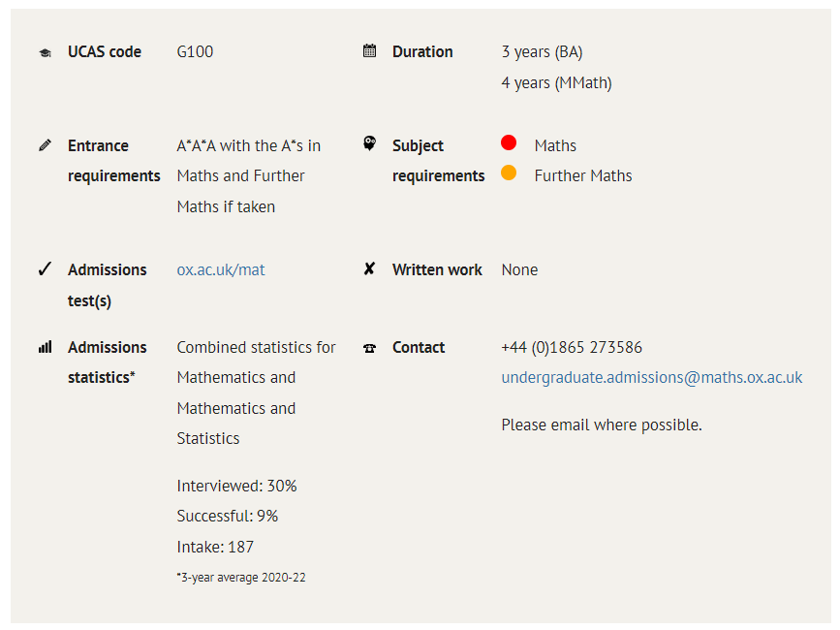Click the graduation cap icon beside UCAS code
This screenshot has width=840, height=630.
(x=45, y=52)
